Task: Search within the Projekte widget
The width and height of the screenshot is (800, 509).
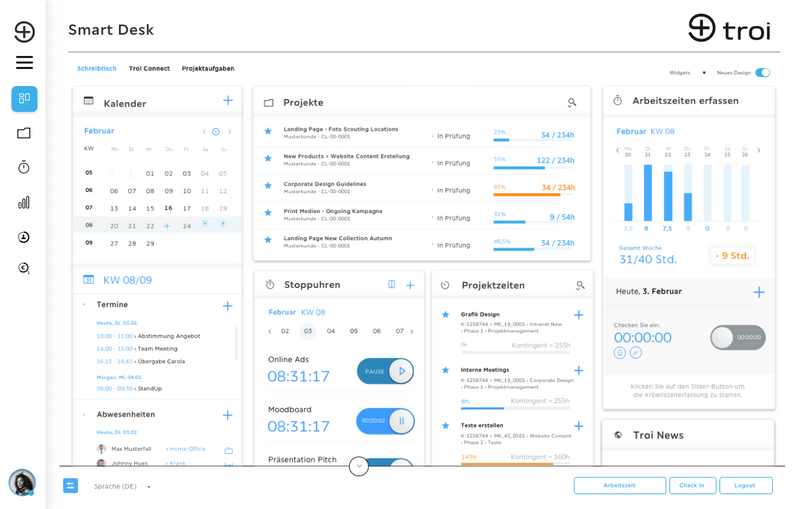Action: click(572, 103)
